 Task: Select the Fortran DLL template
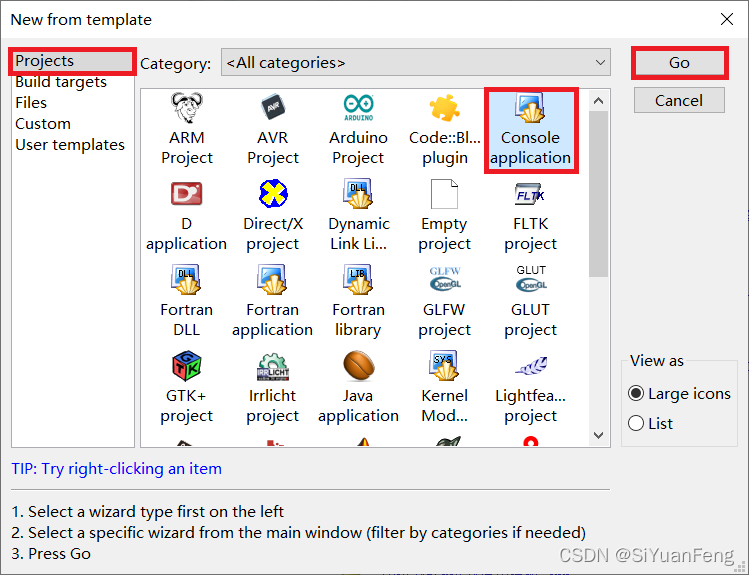pyautogui.click(x=186, y=302)
